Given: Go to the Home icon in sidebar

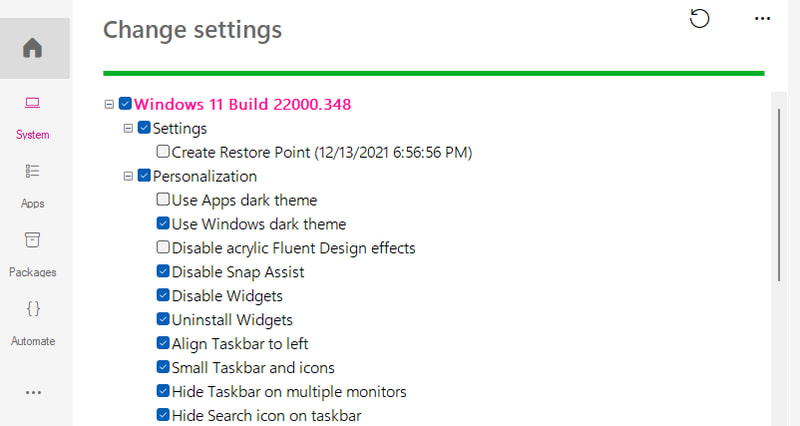Looking at the screenshot, I should point(33,48).
